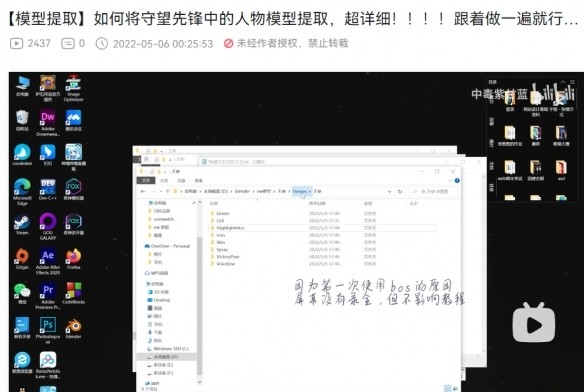
Task: Launch Origin from the desktop
Action: [x=22, y=259]
